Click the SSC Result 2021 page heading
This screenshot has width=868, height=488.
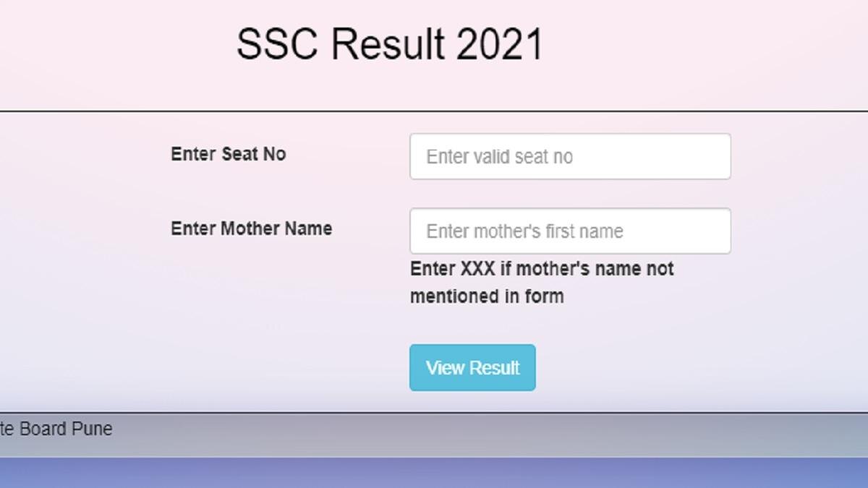[391, 43]
